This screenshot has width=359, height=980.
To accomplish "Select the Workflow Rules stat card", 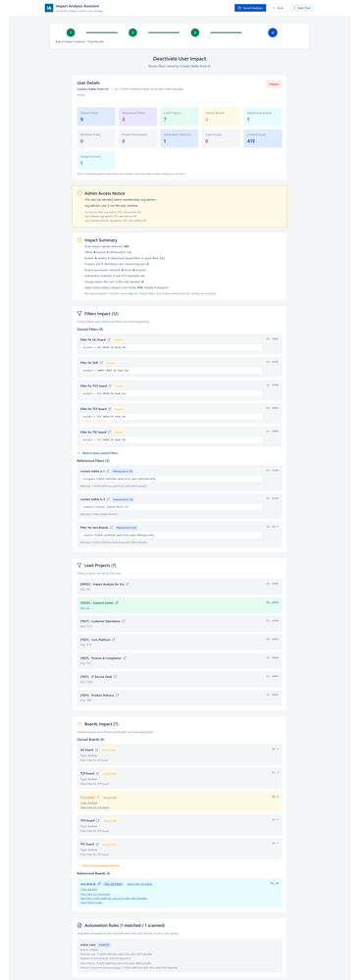I will (96, 138).
